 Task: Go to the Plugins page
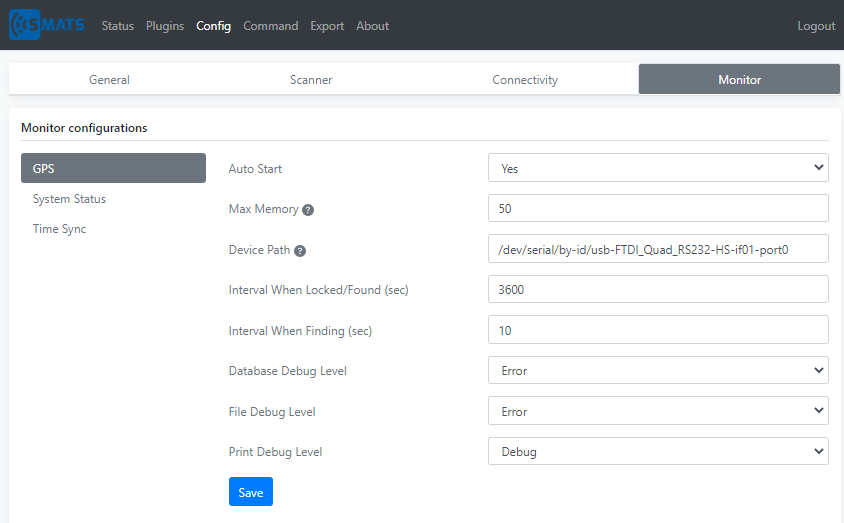click(165, 26)
